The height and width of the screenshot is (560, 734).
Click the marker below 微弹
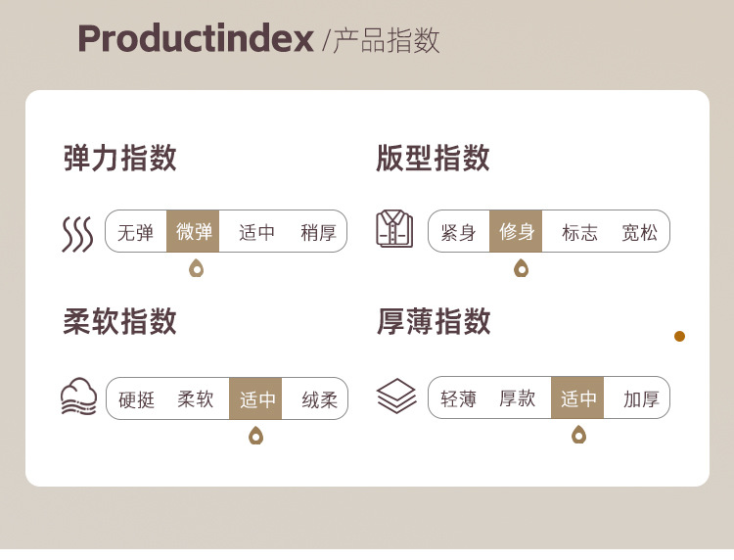pyautogui.click(x=196, y=267)
